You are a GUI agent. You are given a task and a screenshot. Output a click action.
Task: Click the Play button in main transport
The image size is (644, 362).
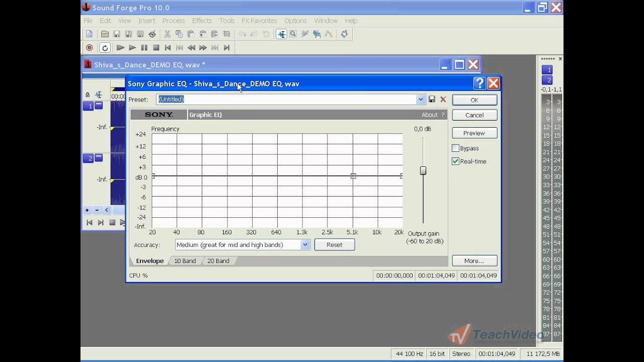point(132,48)
